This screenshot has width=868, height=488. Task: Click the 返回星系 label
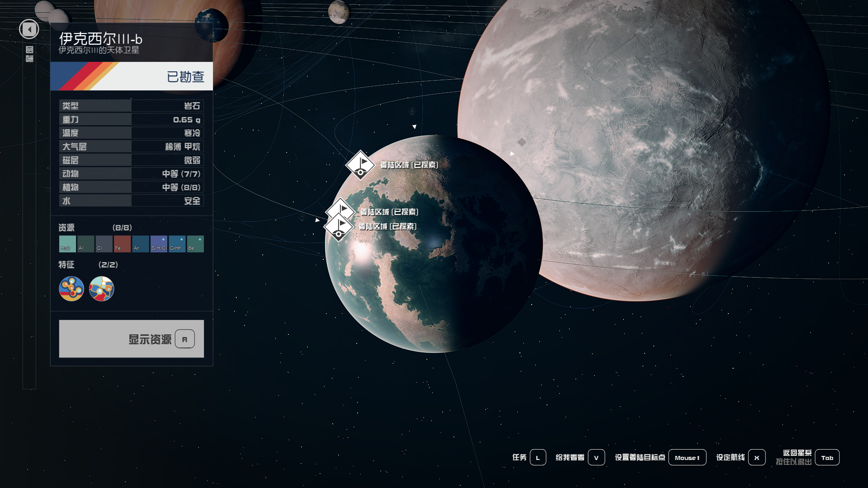tap(797, 453)
